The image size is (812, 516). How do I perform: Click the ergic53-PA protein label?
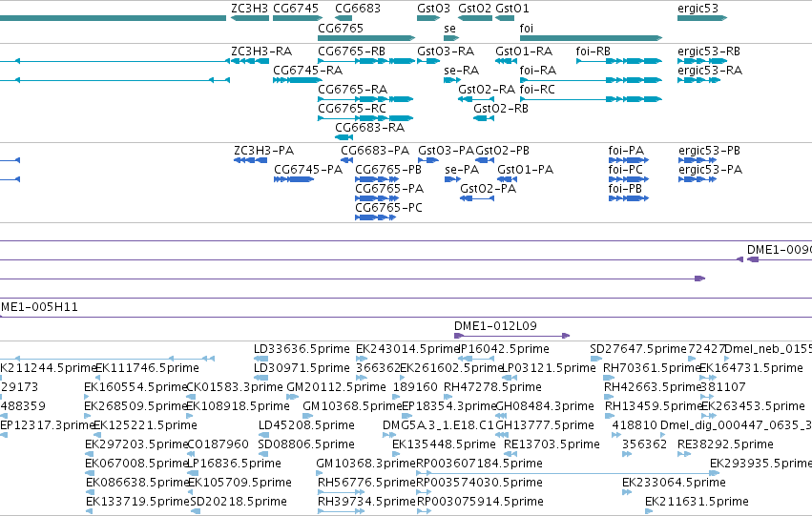(x=711, y=170)
